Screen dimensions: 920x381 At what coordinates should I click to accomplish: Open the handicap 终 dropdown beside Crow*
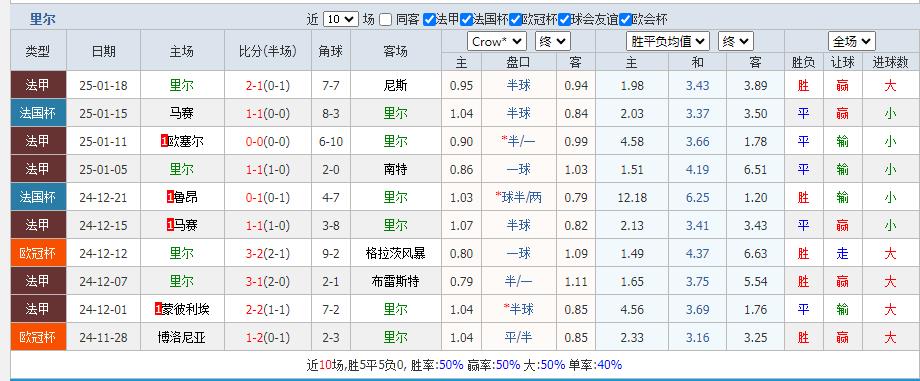coord(553,41)
